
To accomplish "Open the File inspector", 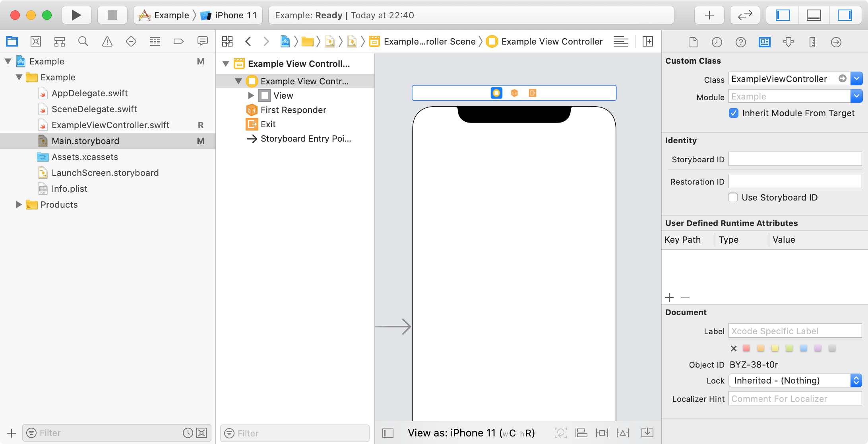I will pyautogui.click(x=693, y=42).
